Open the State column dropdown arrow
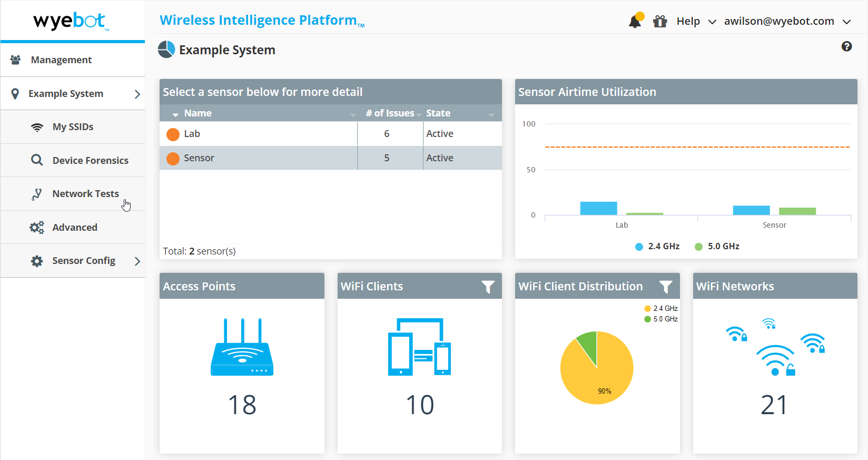The height and width of the screenshot is (460, 868). tap(491, 115)
